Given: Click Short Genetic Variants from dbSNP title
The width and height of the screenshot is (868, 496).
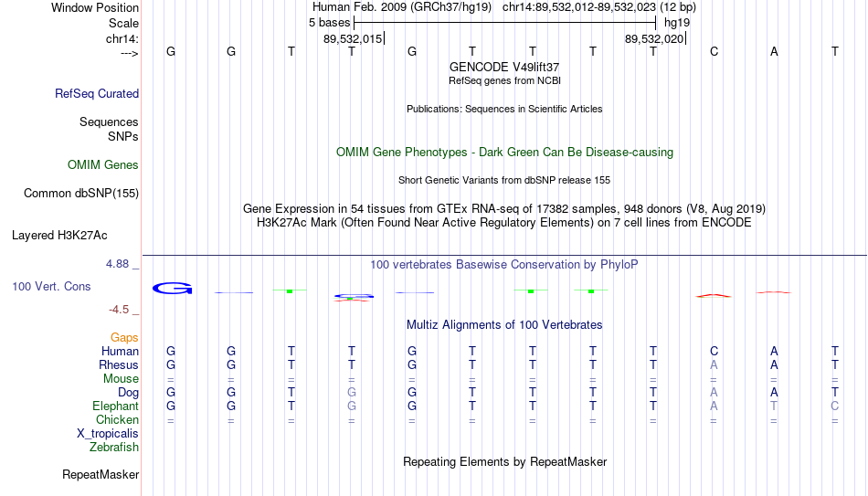Looking at the screenshot, I should pyautogui.click(x=504, y=181).
